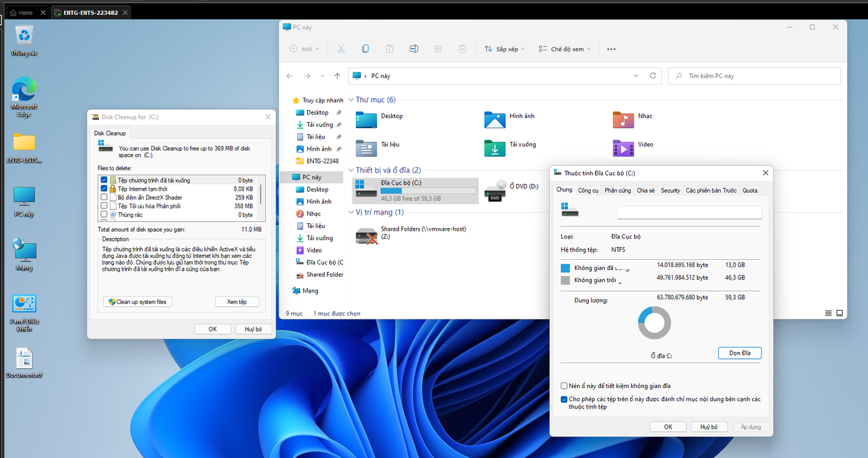Select the Thùng rác desktop icon
Screen dimensions: 868x458
pos(24,41)
